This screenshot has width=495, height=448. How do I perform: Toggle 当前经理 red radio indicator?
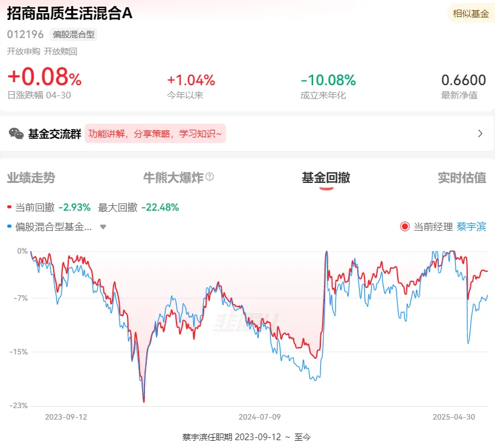(405, 226)
